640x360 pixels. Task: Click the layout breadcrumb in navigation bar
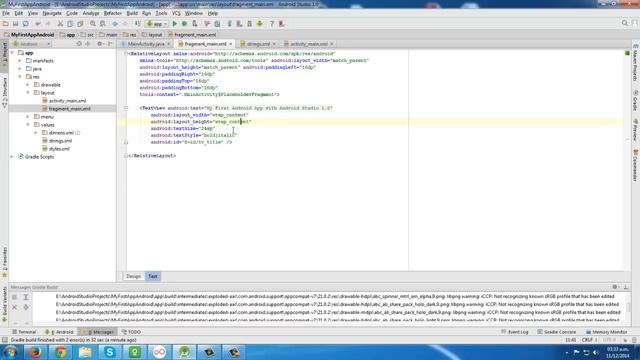[x=152, y=35]
